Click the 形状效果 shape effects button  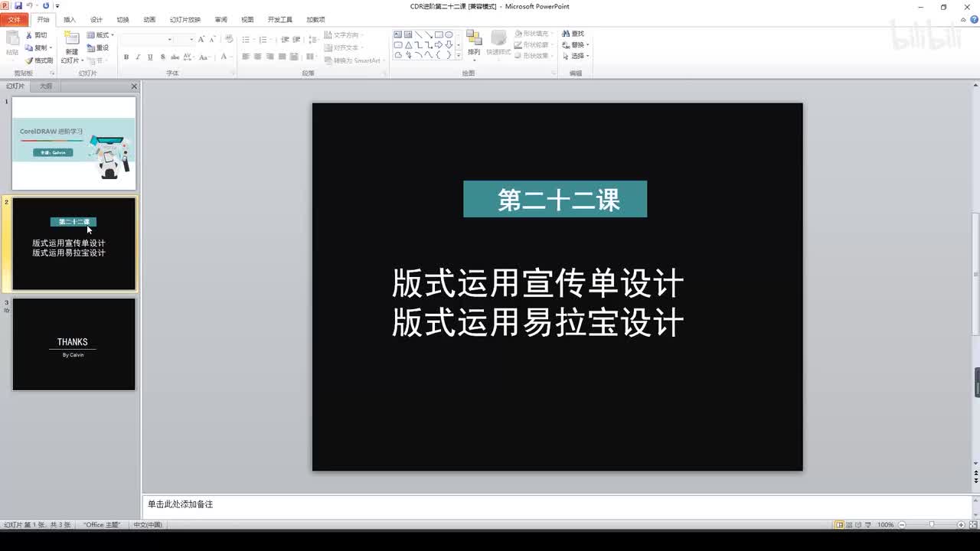click(x=533, y=56)
